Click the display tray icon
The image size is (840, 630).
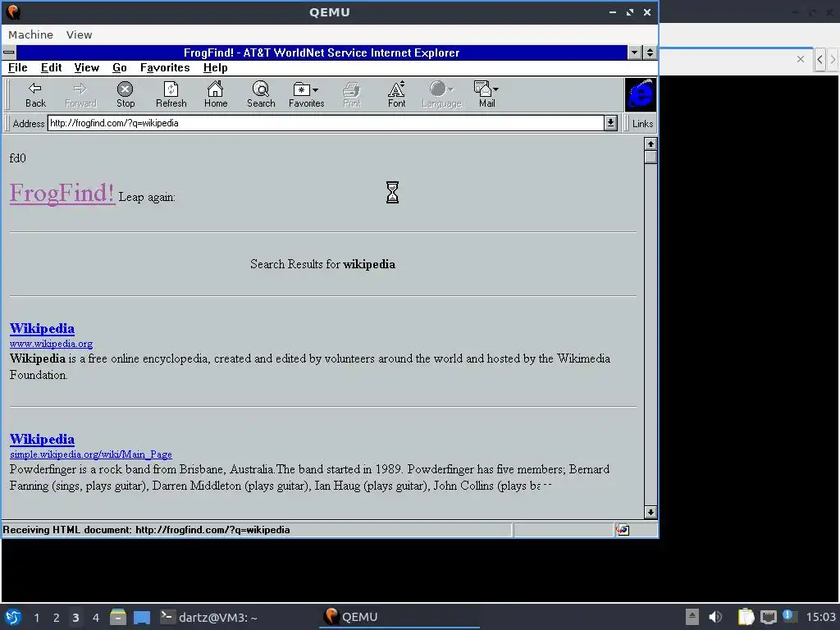[x=768, y=617]
